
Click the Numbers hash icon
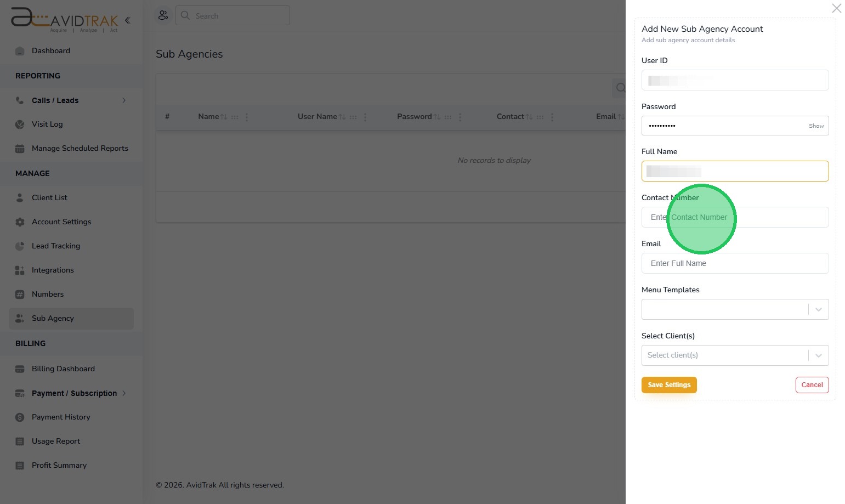click(x=20, y=295)
